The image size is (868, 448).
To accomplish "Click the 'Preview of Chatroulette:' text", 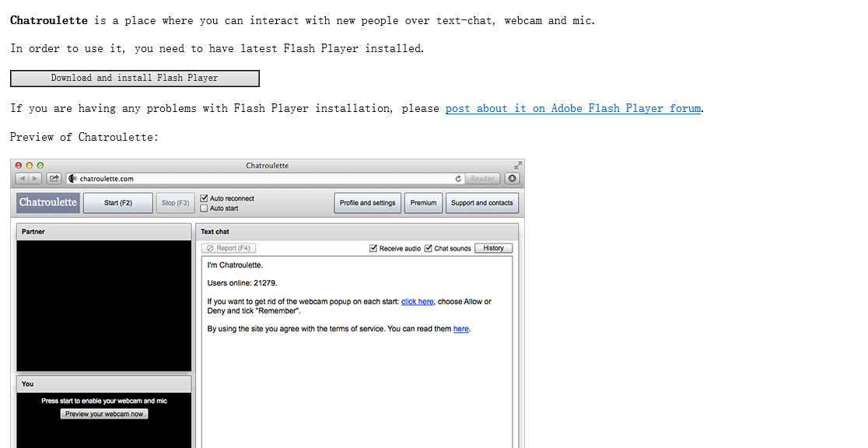I will pyautogui.click(x=84, y=137).
